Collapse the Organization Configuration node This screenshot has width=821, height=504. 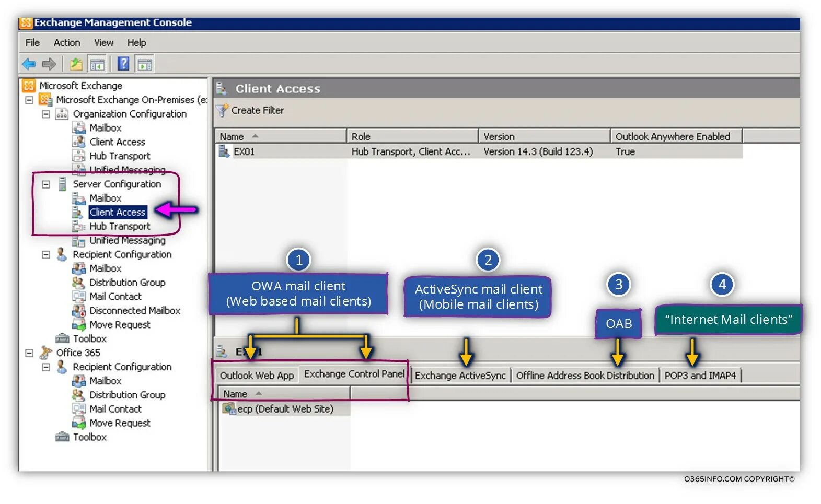coord(46,114)
